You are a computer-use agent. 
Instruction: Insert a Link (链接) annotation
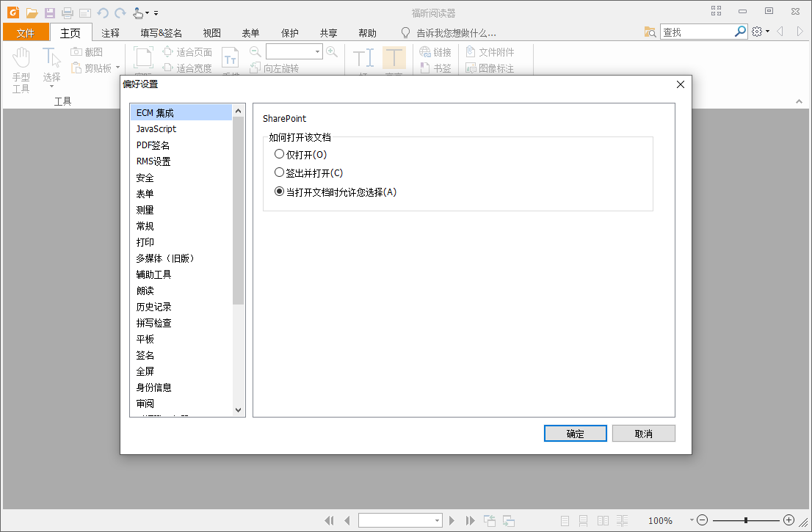[x=435, y=51]
